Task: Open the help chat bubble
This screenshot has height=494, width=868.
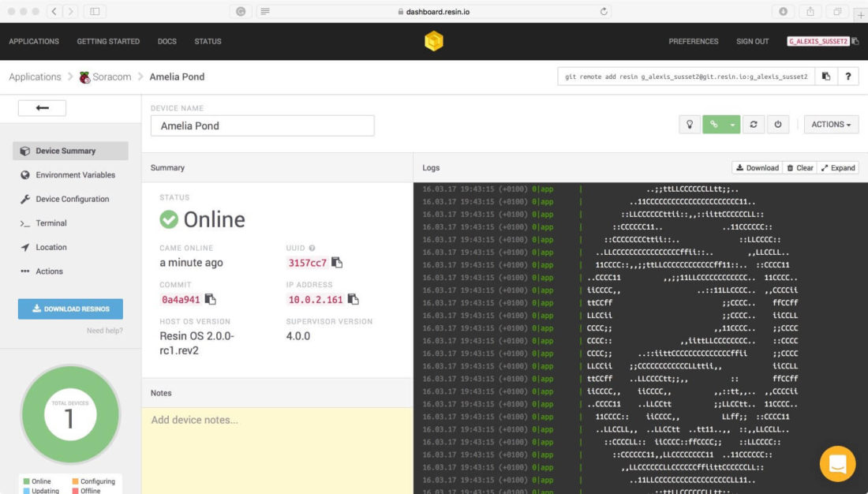Action: (x=837, y=464)
